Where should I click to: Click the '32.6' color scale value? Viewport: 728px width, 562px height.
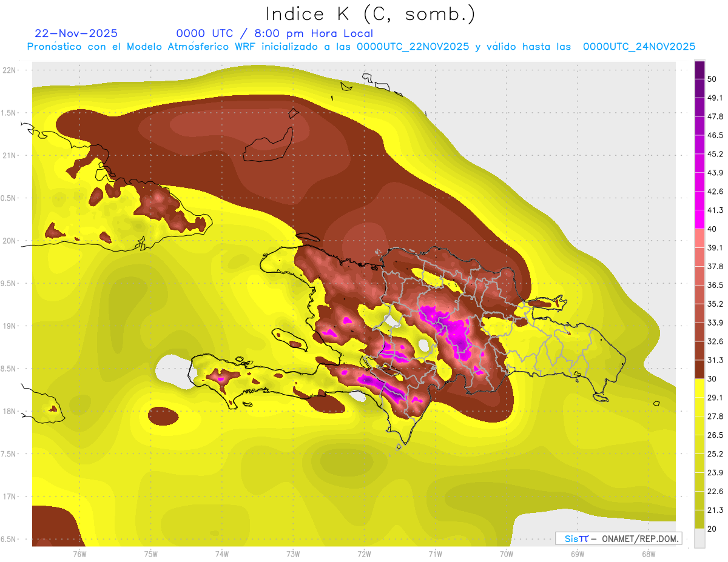tap(715, 341)
